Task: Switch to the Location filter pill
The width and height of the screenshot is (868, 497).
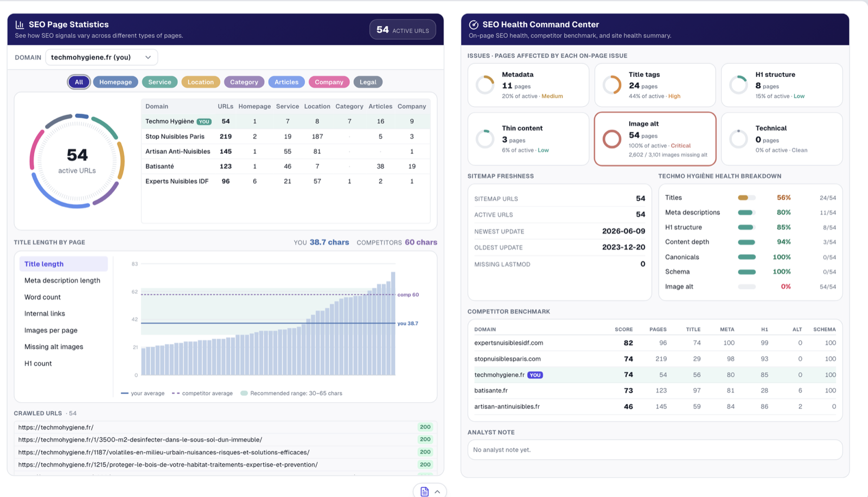Action: (x=201, y=82)
